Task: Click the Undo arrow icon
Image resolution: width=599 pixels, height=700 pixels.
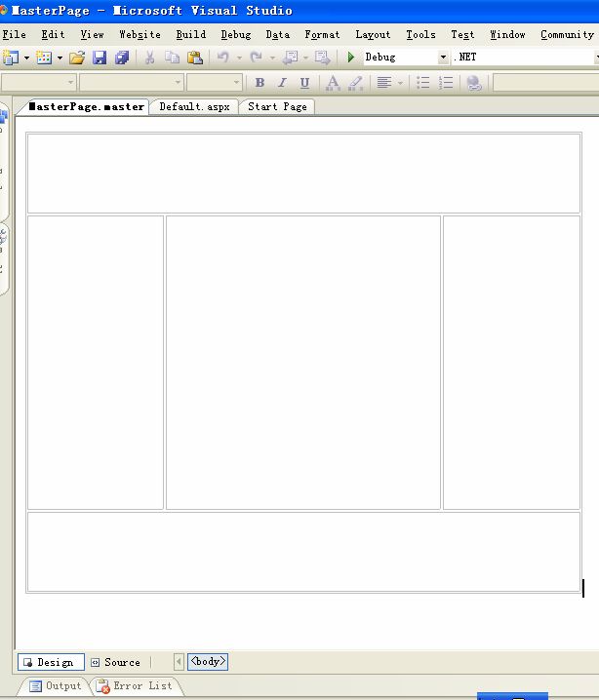Action: [222, 58]
